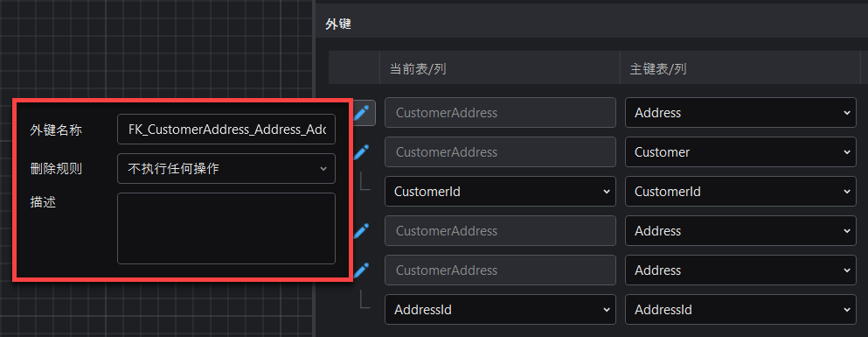The height and width of the screenshot is (337, 868).
Task: Click the 外键名称 label
Action: pyautogui.click(x=56, y=130)
